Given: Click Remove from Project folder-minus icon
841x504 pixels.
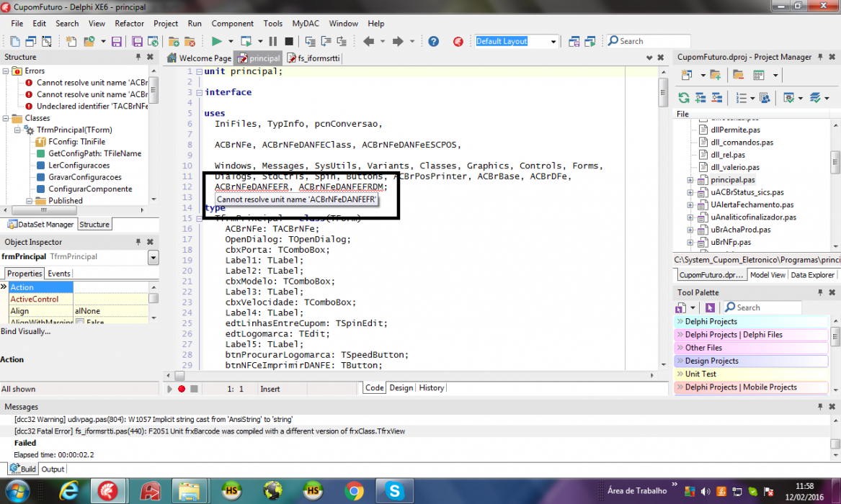Looking at the screenshot, I should pyautogui.click(x=739, y=75).
